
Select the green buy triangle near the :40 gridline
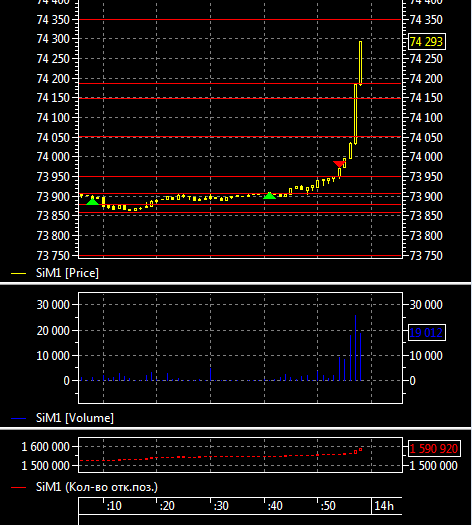click(269, 196)
